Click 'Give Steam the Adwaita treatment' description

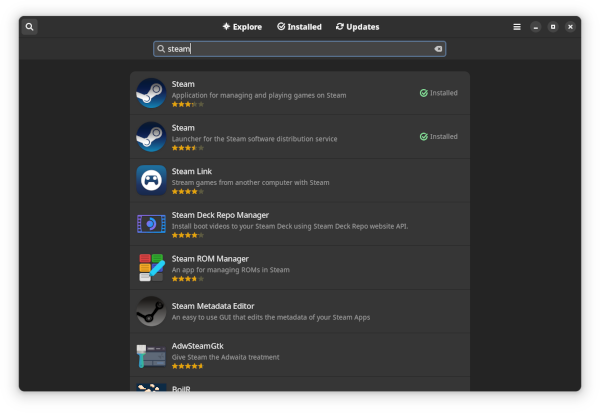pyautogui.click(x=225, y=357)
